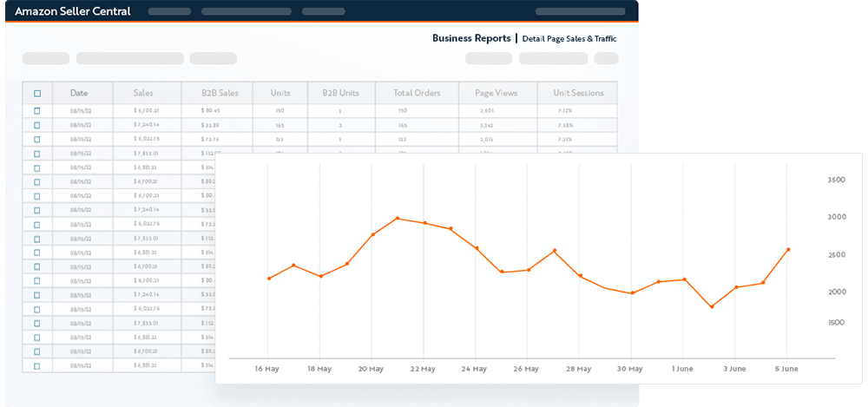Click the 133 value in Total Orders column
The image size is (868, 407).
pos(403,140)
